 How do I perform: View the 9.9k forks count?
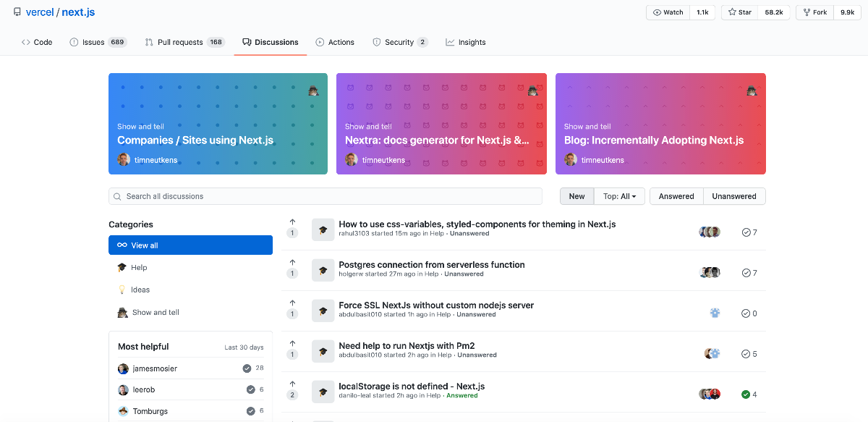[x=847, y=12]
